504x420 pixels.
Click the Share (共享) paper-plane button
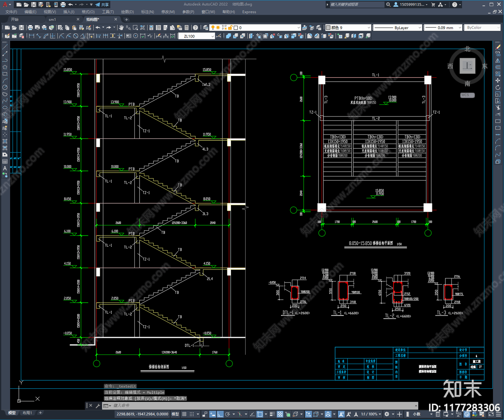click(x=102, y=4)
